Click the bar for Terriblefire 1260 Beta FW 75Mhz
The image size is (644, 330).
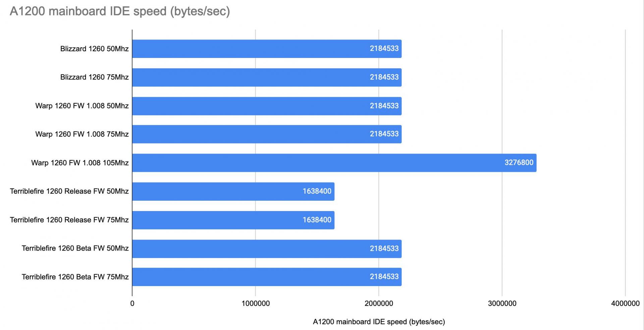tap(267, 277)
